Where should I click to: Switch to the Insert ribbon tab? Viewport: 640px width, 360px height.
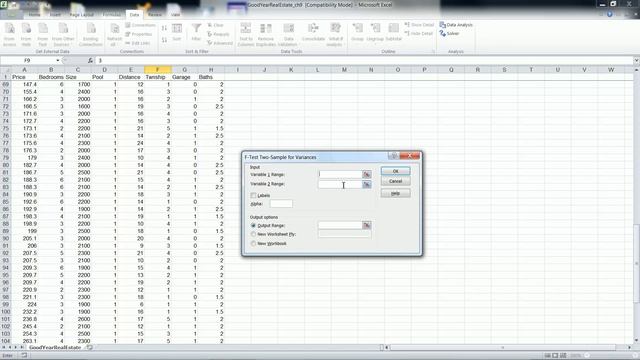[55, 15]
